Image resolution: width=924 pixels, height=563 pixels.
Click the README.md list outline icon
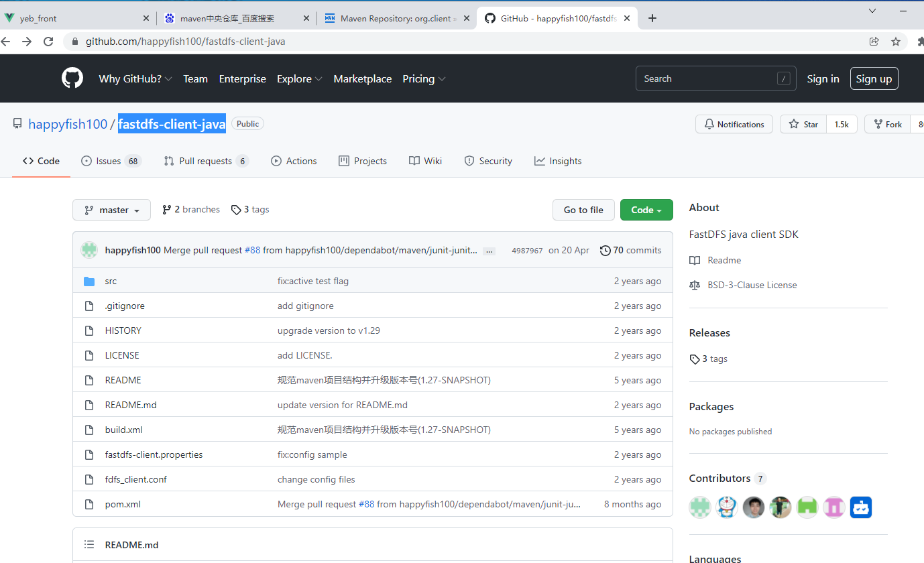[x=89, y=545]
